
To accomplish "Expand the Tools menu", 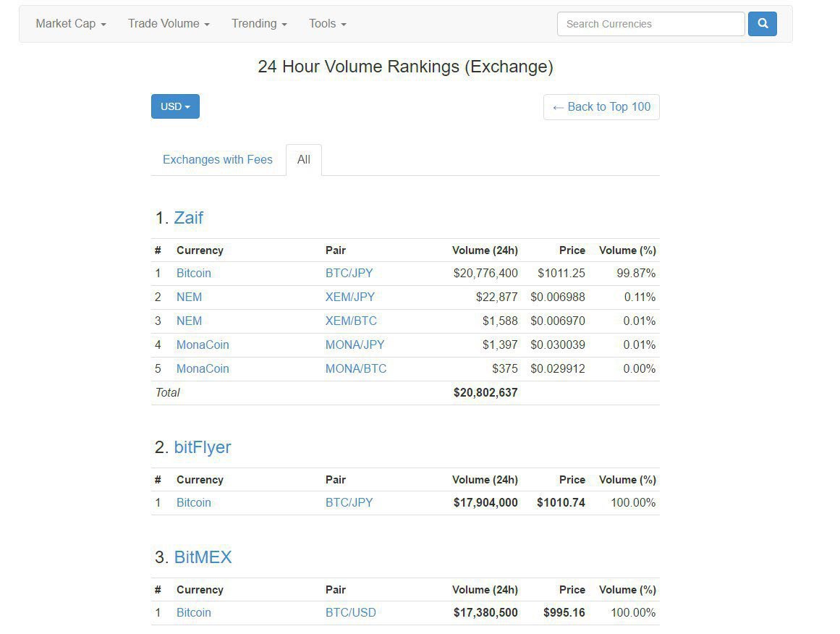I will point(327,24).
